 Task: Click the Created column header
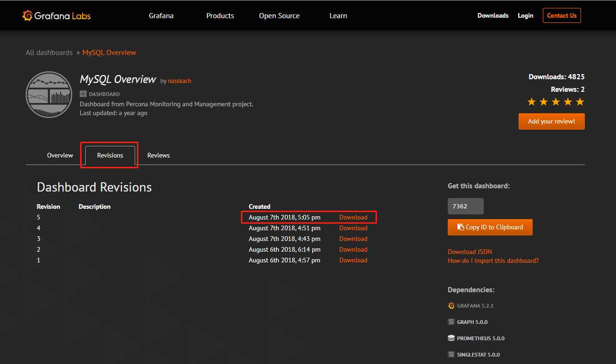click(260, 206)
